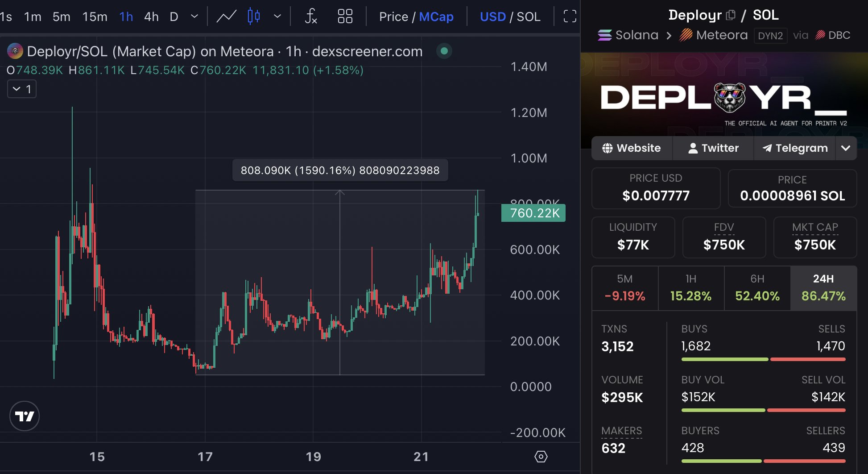Click the date label 15 on time axis
The image size is (868, 474).
97,457
